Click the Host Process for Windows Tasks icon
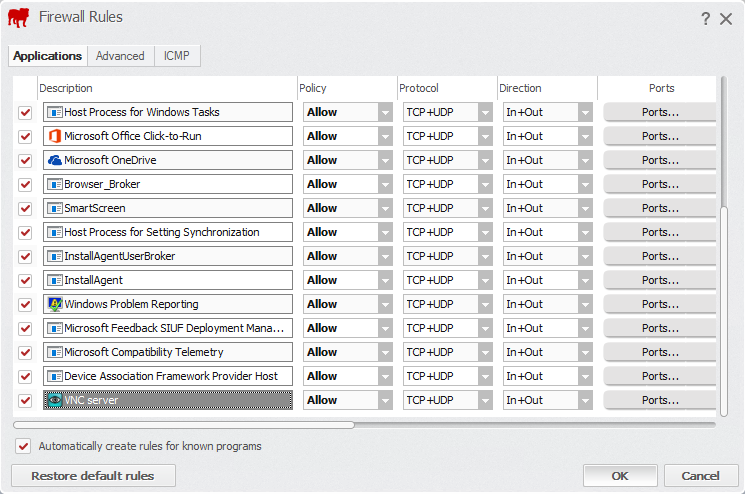The image size is (745, 494). point(55,112)
